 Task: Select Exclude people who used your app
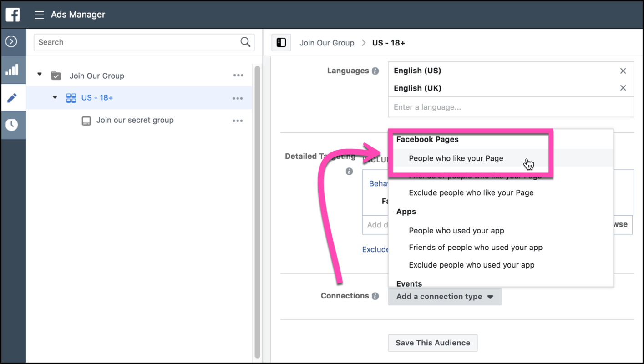[472, 265]
